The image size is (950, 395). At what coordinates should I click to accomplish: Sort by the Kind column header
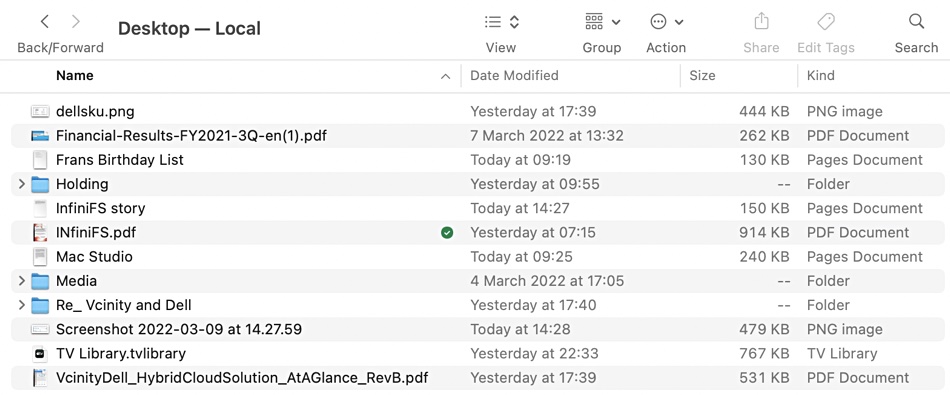click(820, 76)
